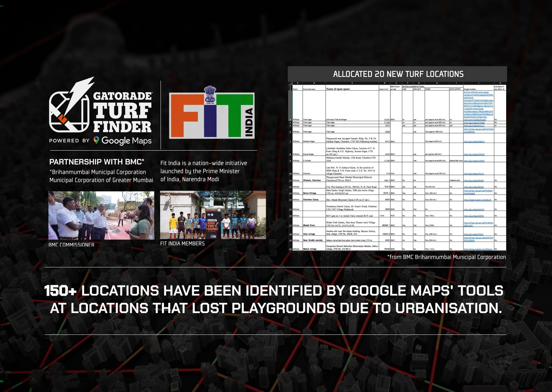The height and width of the screenshot is (392, 552).
Task: Click the 'Powered by' text under the logo
Action: [69, 140]
